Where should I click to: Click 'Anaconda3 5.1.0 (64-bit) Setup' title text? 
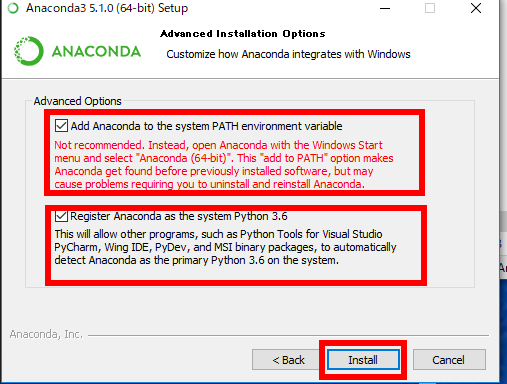pyautogui.click(x=107, y=8)
